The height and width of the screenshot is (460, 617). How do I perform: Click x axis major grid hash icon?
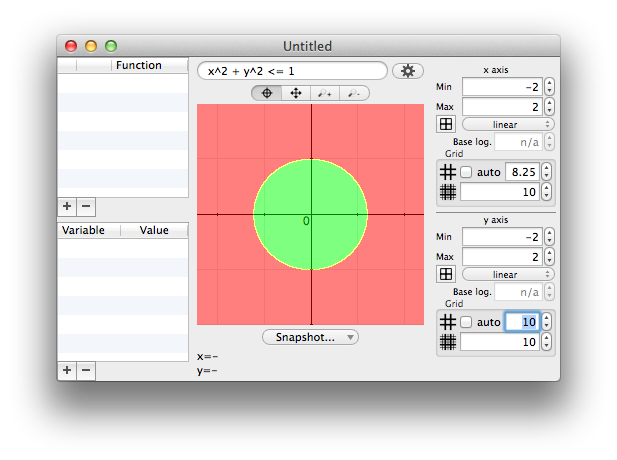[x=448, y=172]
